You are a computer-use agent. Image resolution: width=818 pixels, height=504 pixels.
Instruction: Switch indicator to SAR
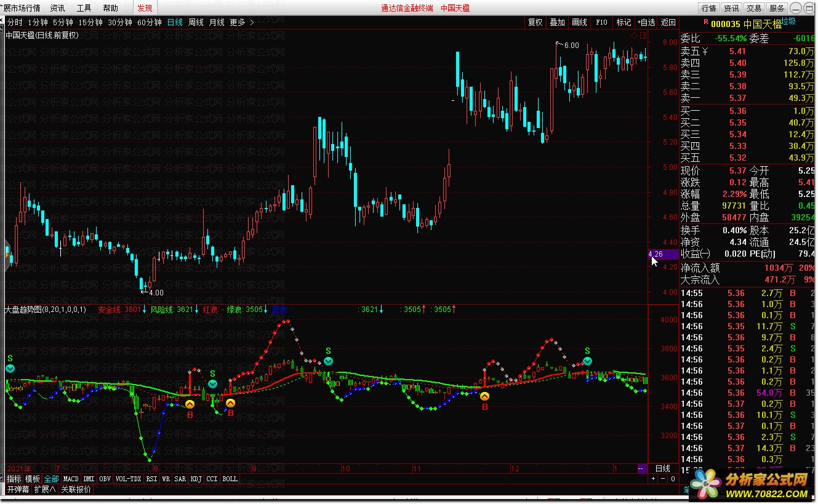pos(180,479)
